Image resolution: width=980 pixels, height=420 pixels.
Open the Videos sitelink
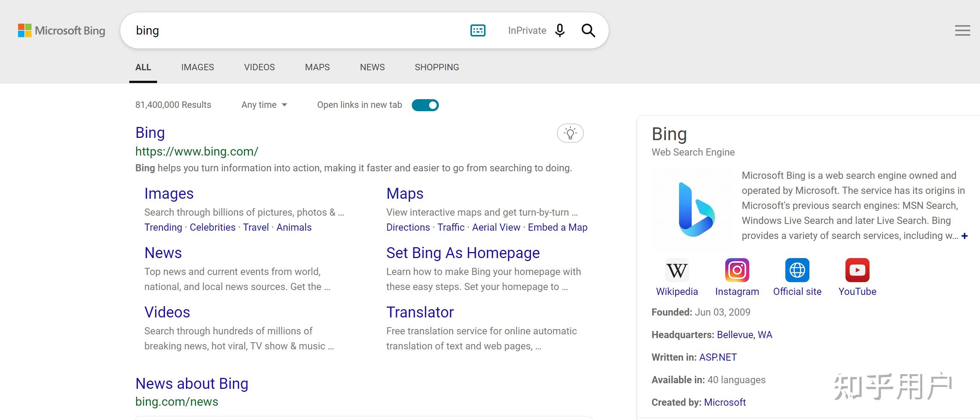167,312
